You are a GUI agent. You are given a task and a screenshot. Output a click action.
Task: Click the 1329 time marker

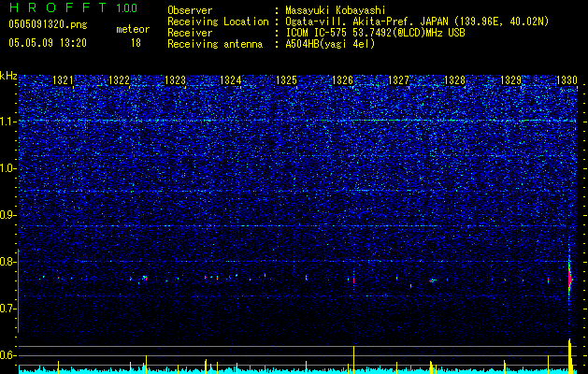click(x=510, y=80)
